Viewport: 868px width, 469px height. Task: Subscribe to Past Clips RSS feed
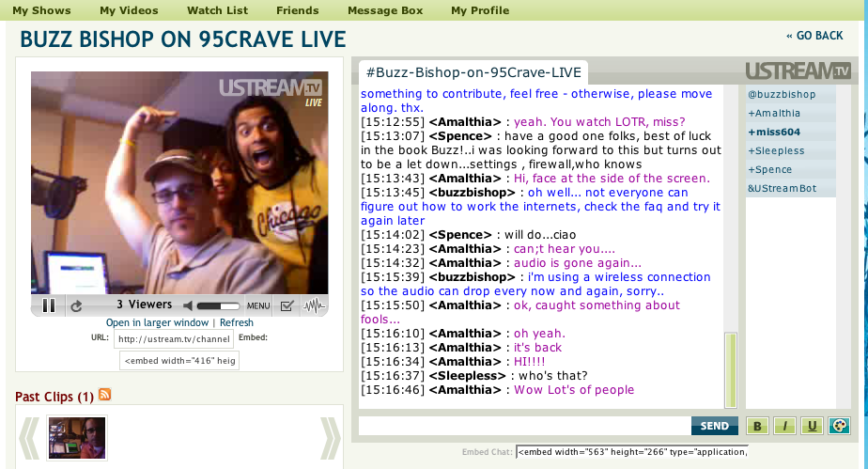104,394
